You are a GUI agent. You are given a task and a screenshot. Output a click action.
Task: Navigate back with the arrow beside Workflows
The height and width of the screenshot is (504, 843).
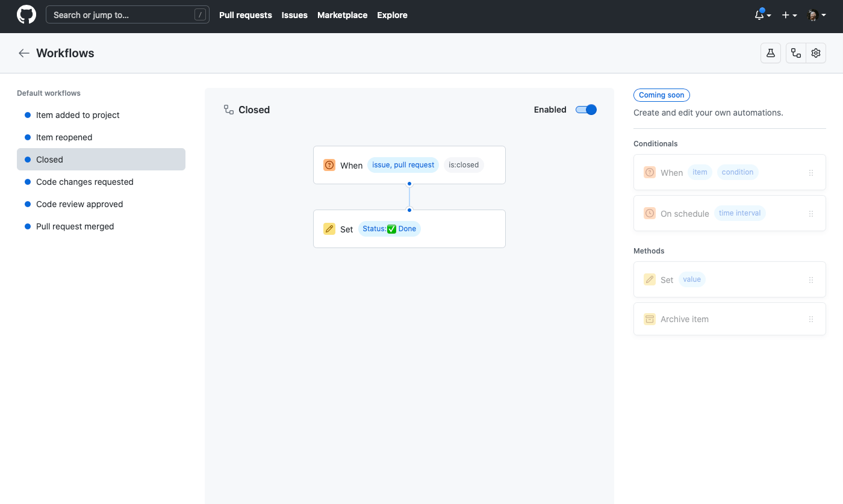point(23,53)
